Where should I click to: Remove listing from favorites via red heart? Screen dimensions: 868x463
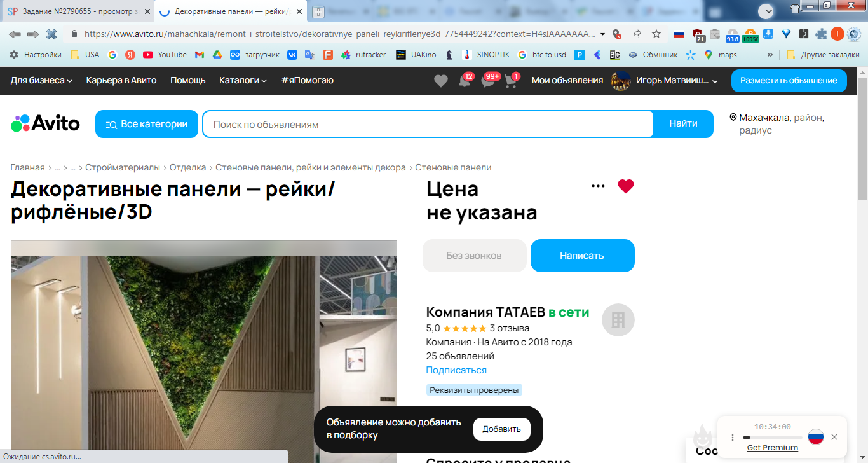(x=626, y=186)
